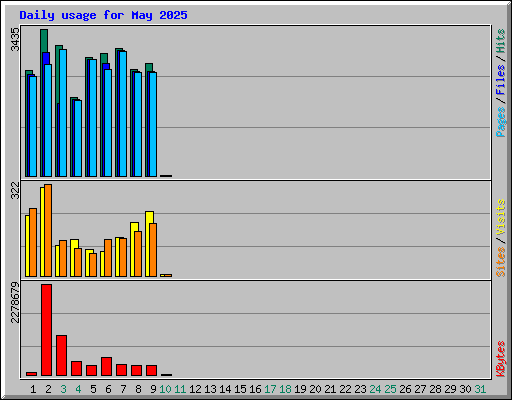Viewport: 512px width, 400px height.
Task: Click day 2 on the x-axis
Action: coord(48,389)
